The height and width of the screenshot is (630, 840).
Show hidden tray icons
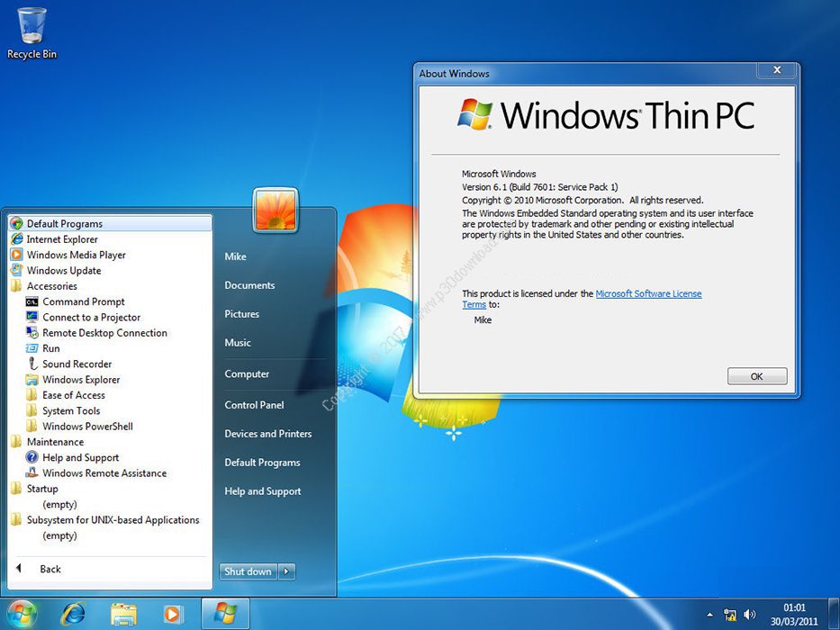point(709,614)
